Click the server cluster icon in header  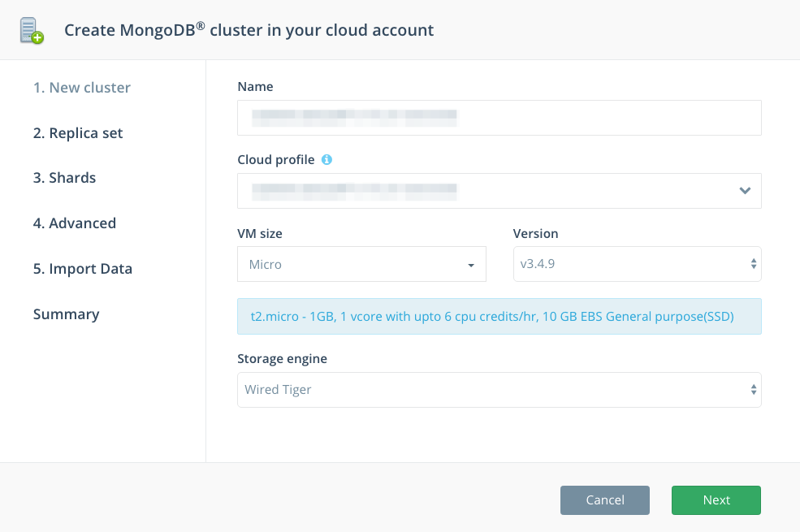[x=32, y=31]
